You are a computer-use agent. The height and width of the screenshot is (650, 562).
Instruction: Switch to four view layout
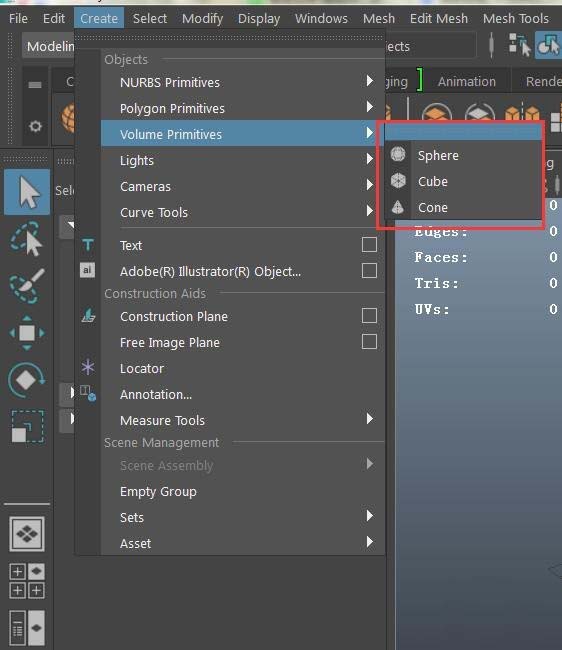pos(27,581)
